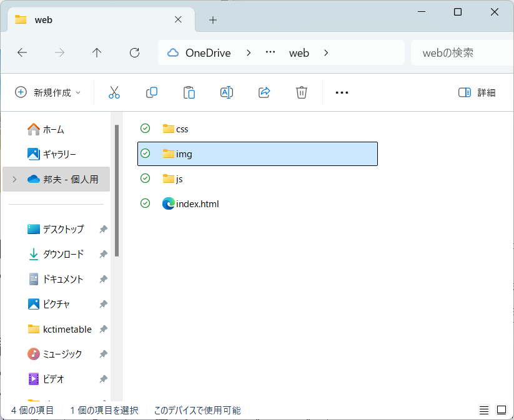The width and height of the screenshot is (514, 420).
Task: Expand the chevron after web in address bar
Action: coord(326,53)
